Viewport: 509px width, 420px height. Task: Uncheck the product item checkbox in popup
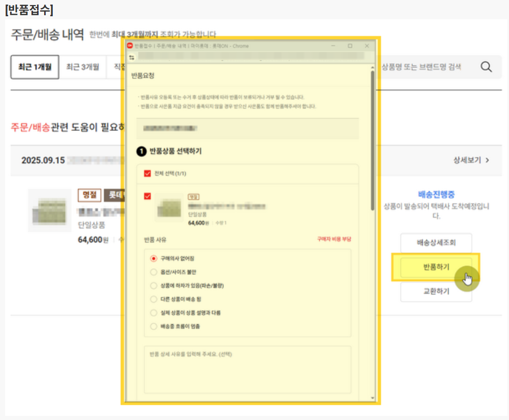coord(147,196)
